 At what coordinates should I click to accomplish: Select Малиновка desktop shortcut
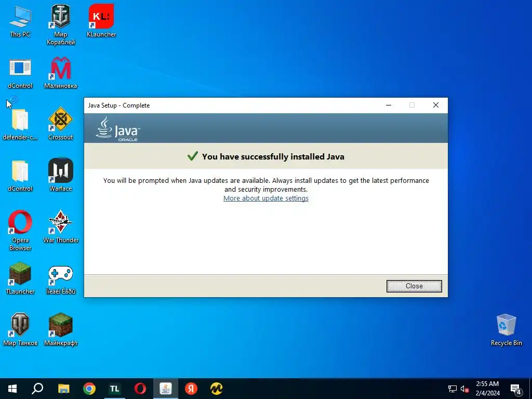click(x=61, y=73)
